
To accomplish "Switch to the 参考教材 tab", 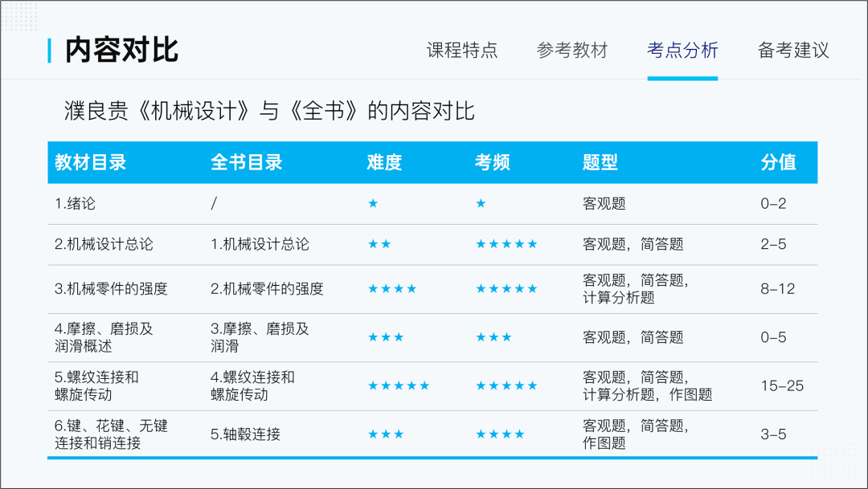I will pyautogui.click(x=572, y=51).
